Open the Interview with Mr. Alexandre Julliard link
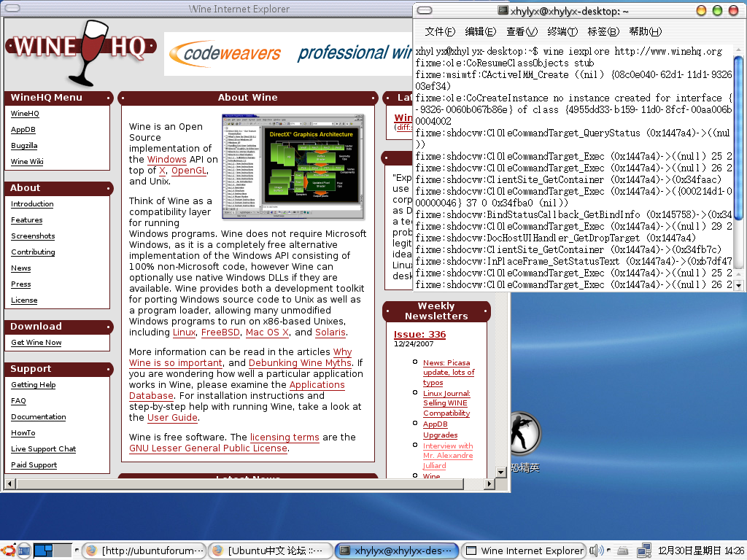 click(x=448, y=456)
